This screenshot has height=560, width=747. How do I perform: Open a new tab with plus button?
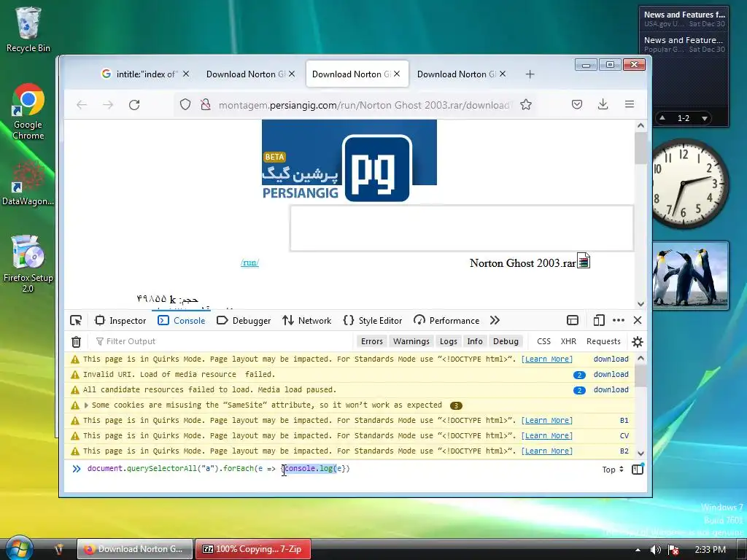[530, 74]
